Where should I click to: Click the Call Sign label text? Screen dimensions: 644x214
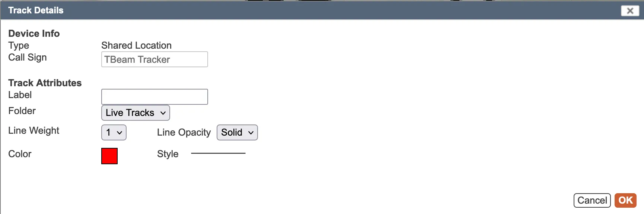point(28,58)
